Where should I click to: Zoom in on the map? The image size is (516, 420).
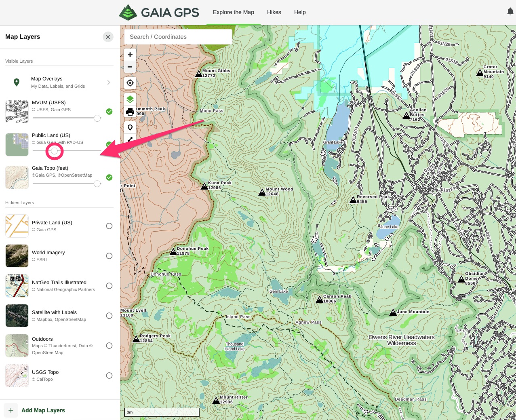tap(130, 55)
